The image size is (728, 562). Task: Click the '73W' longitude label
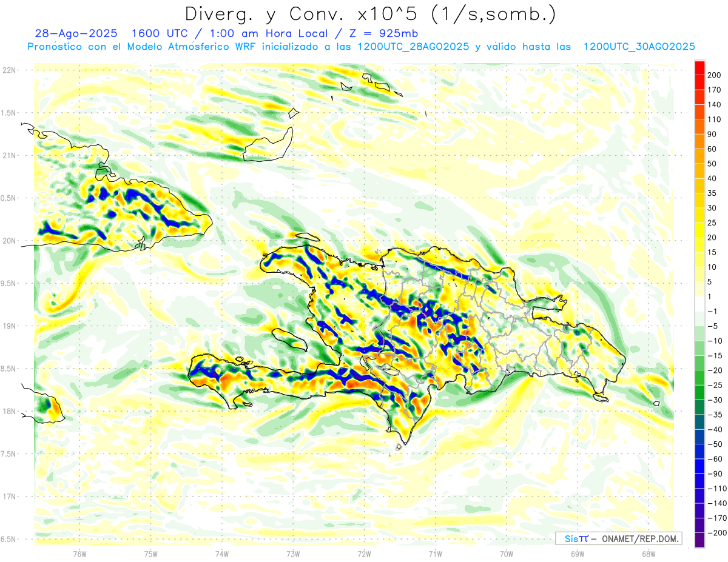click(292, 554)
